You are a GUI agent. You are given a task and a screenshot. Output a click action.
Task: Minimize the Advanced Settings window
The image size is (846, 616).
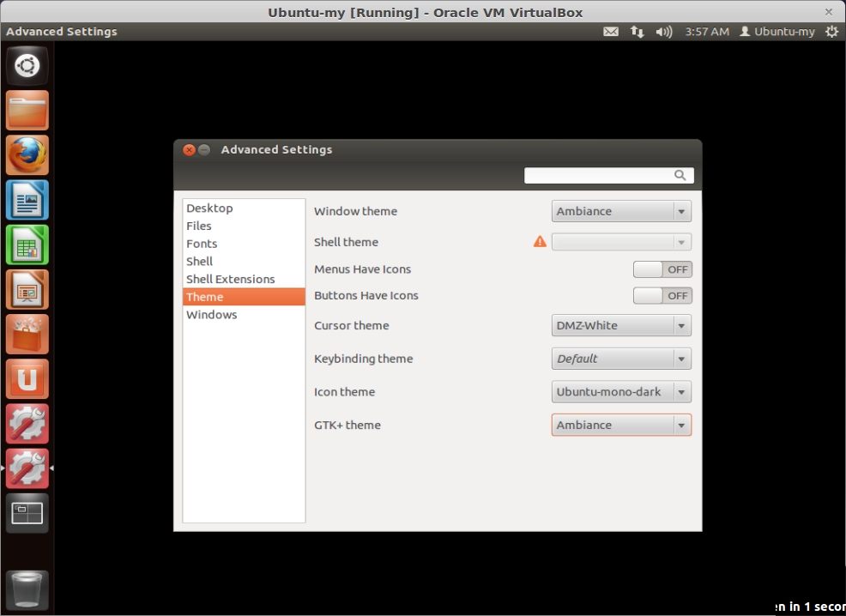(x=204, y=150)
